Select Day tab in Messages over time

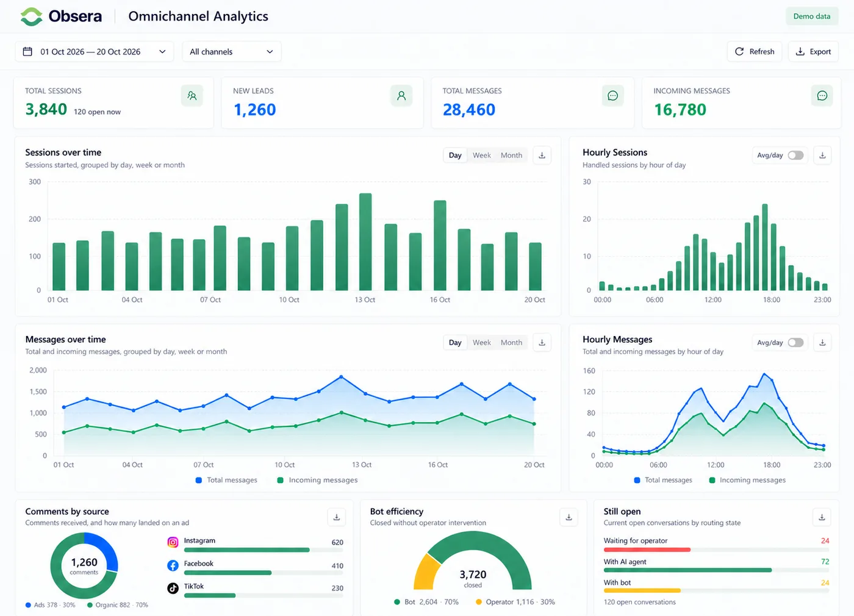click(455, 343)
